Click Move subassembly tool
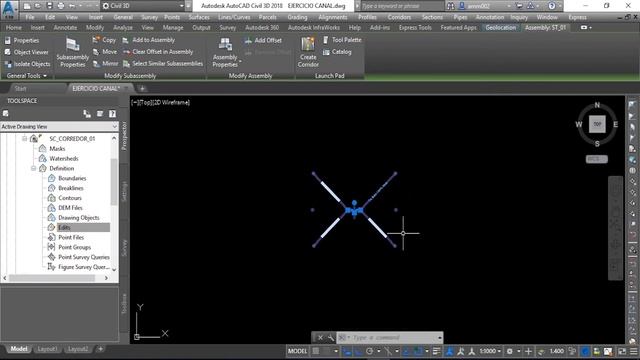This screenshot has height=360, width=640. (105, 52)
